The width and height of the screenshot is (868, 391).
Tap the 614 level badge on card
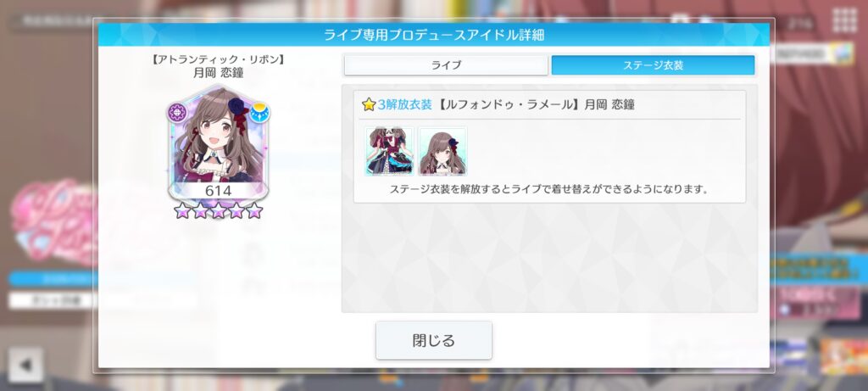(218, 191)
